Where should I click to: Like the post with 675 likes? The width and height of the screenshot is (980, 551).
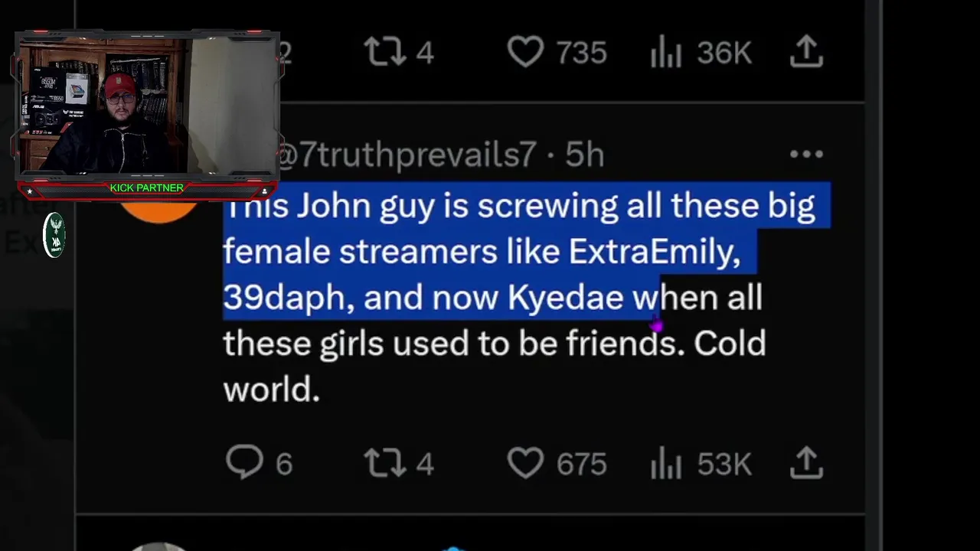coord(525,463)
